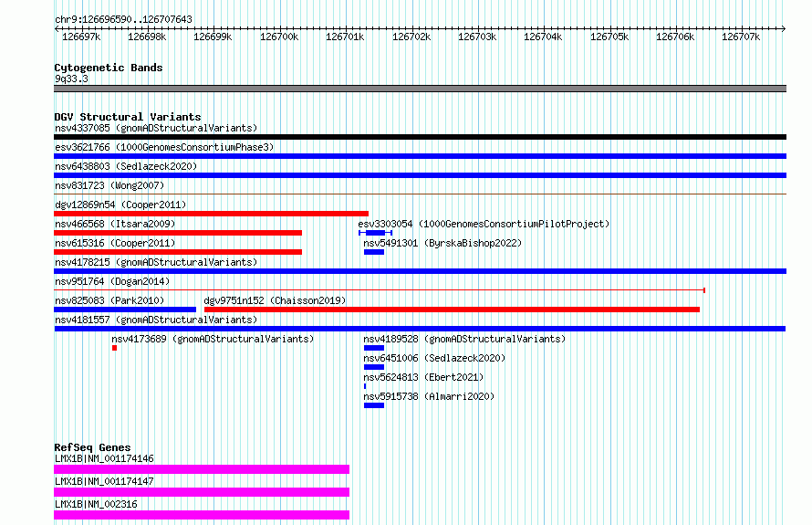Open the nsv4181557 gnomADStructuralVariants label

click(x=156, y=320)
